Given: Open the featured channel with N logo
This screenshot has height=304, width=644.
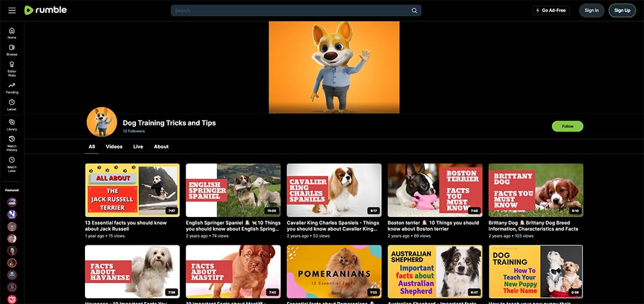Looking at the screenshot, I should pyautogui.click(x=12, y=214).
